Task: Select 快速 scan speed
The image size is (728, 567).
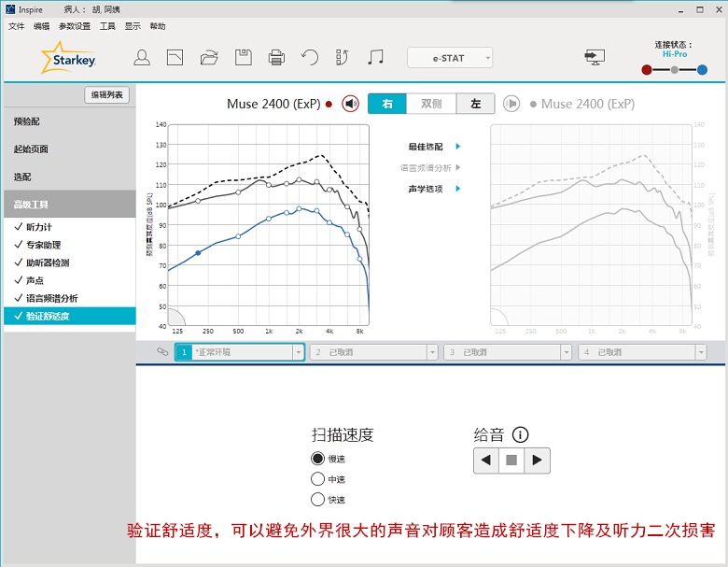Action: (x=318, y=500)
